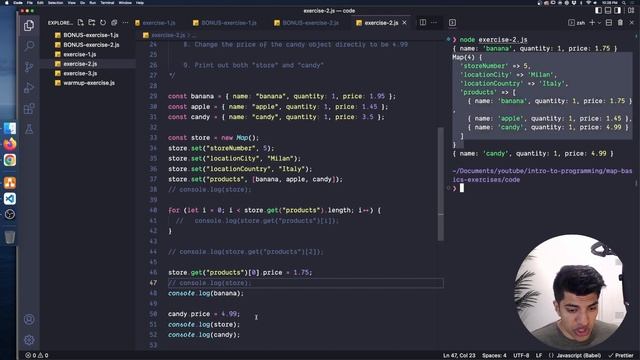Change end of line LF setting
This screenshot has width=640, height=360.
tap(539, 355)
